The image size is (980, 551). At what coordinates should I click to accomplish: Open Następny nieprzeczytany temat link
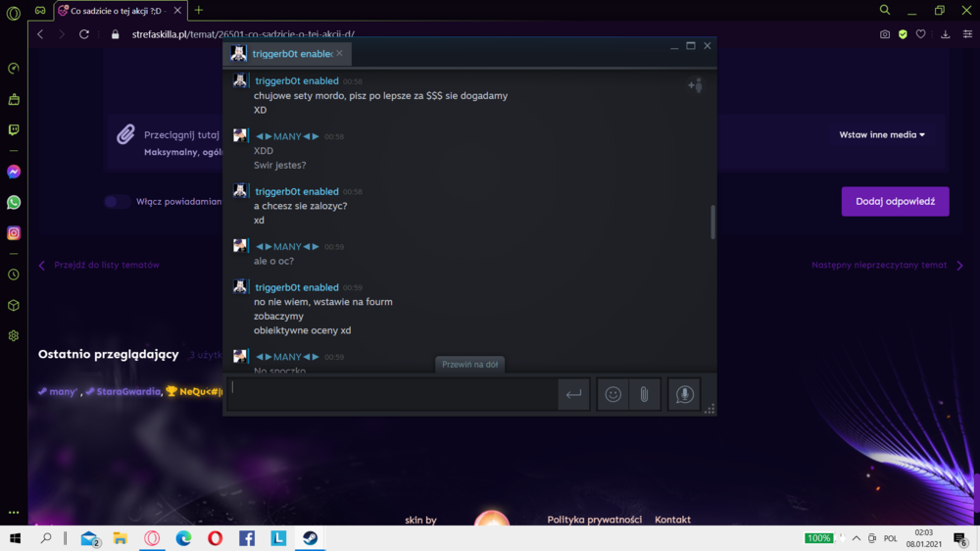tap(887, 265)
